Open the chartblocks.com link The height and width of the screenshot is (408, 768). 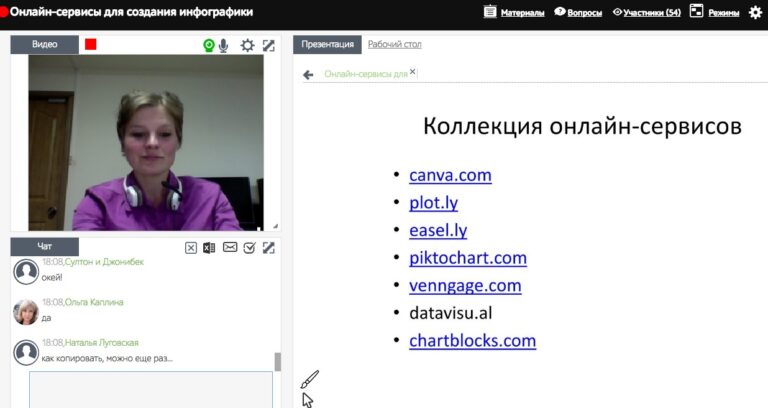[x=473, y=341]
